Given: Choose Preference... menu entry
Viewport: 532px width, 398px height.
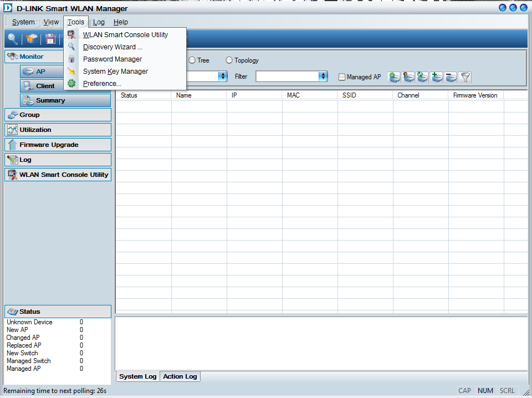Looking at the screenshot, I should point(125,84).
